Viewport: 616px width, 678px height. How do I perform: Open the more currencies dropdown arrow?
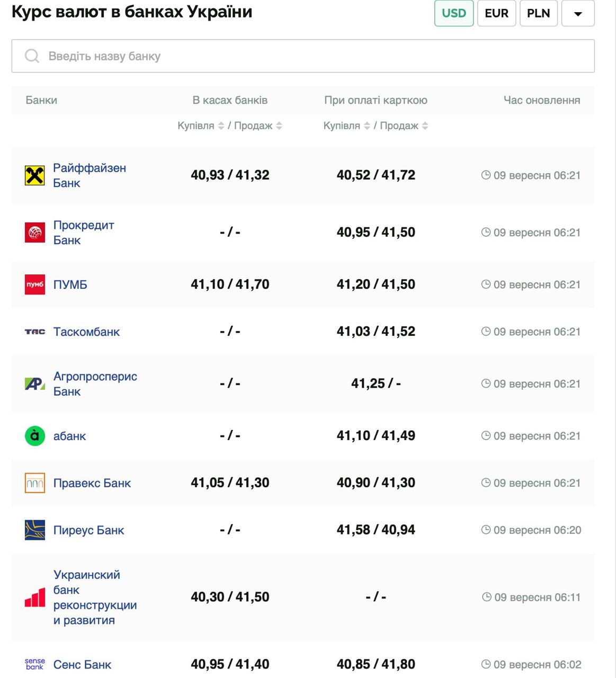(578, 13)
